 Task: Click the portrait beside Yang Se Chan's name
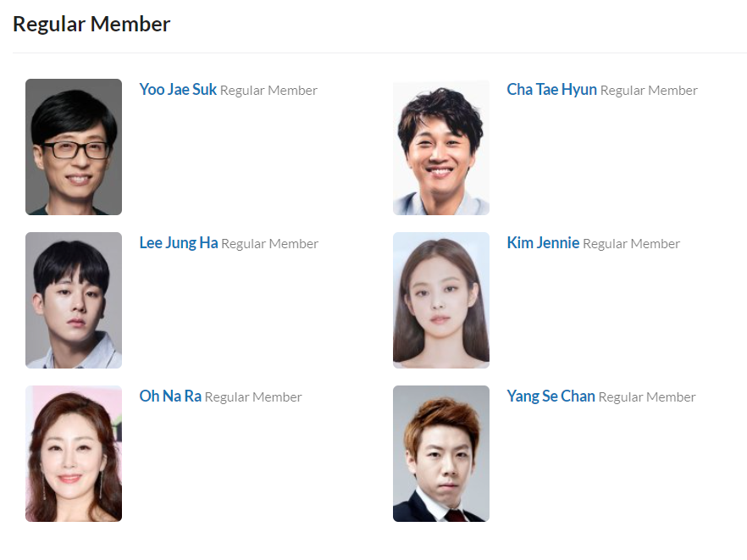tap(441, 454)
